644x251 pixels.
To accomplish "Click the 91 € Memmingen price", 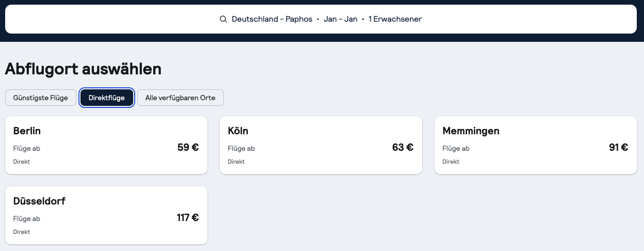I will click(618, 147).
